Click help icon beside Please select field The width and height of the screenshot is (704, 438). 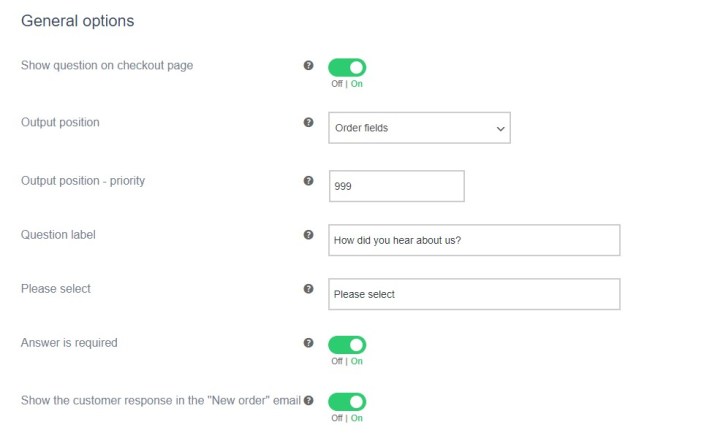click(308, 289)
